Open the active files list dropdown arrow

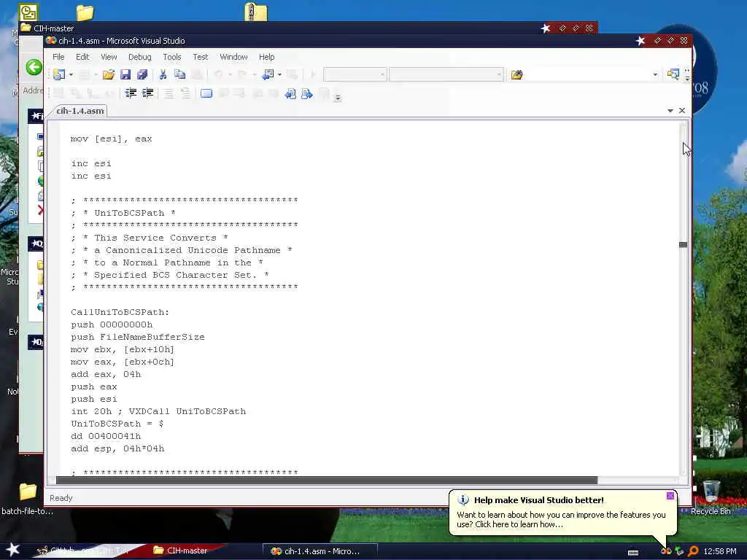pyautogui.click(x=670, y=111)
